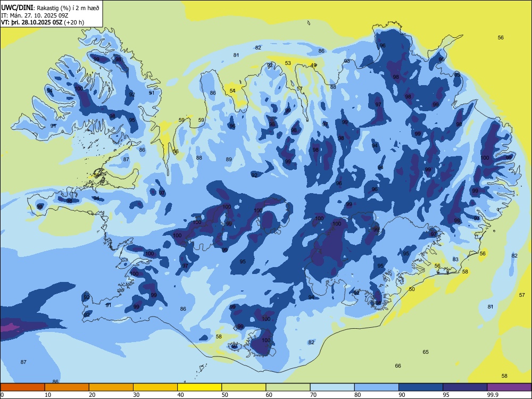Click the 'Rakastig (%) í 2 m hæð' label
This screenshot has height=399, width=532.
coord(68,8)
